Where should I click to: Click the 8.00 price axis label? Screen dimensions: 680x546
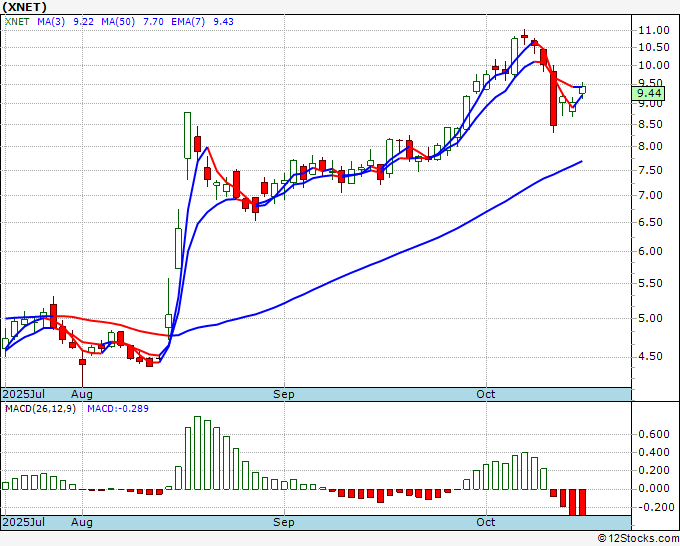651,147
